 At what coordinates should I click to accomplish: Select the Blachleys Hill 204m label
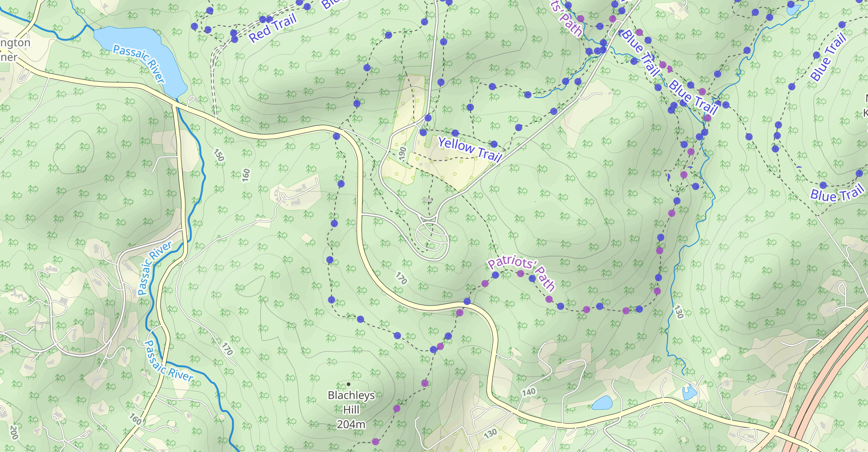click(x=351, y=410)
